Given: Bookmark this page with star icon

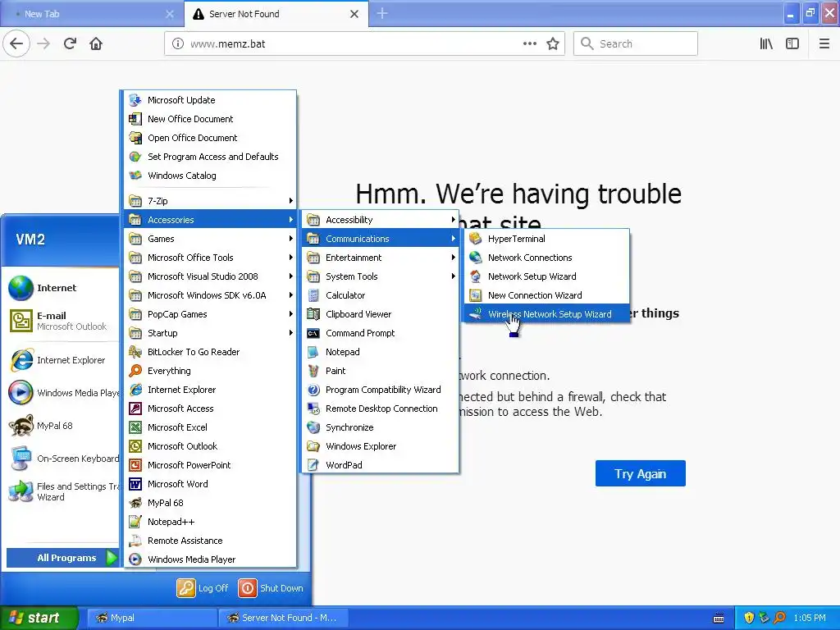Looking at the screenshot, I should 553,44.
